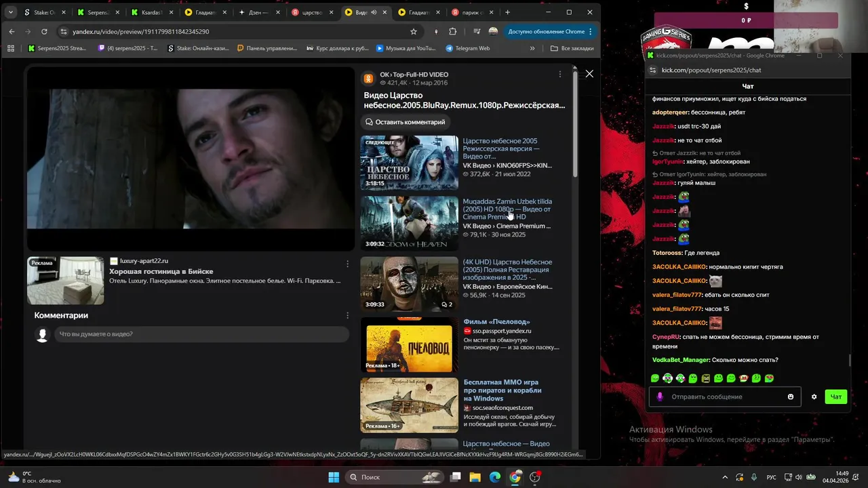This screenshot has height=488, width=868.
Task: Insert the heart-eyes green emote
Action: pyautogui.click(x=769, y=378)
